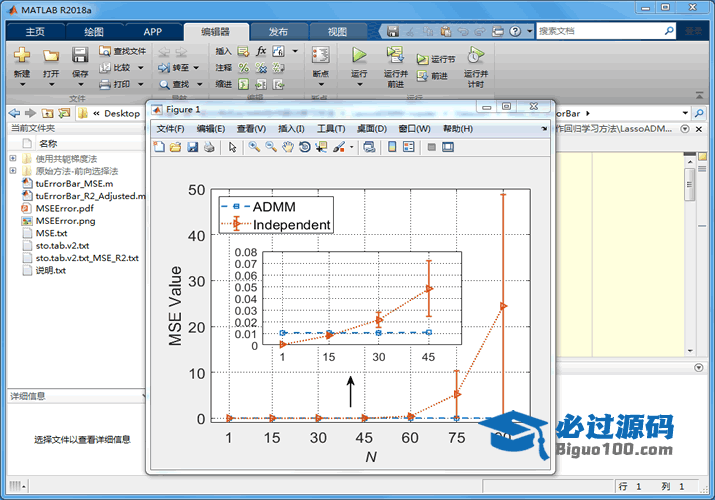Screen dimensions: 715x500
Task: Switch to the APP tab
Action: click(x=152, y=31)
